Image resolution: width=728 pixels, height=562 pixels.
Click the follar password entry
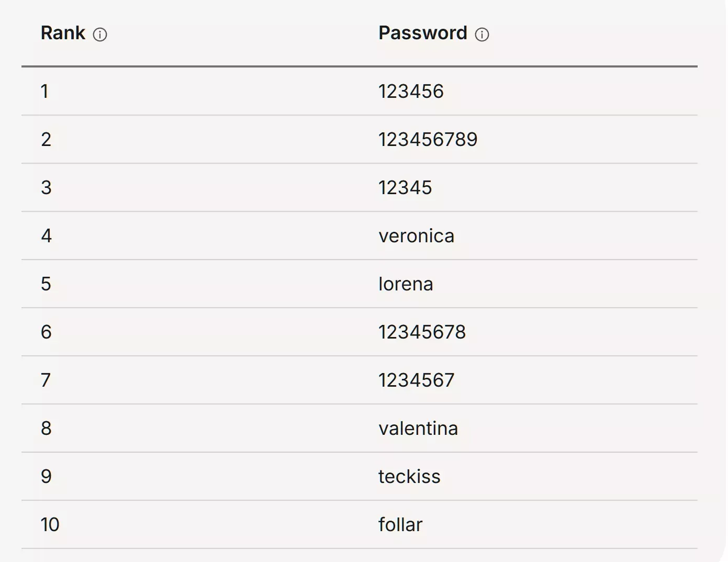(x=400, y=525)
